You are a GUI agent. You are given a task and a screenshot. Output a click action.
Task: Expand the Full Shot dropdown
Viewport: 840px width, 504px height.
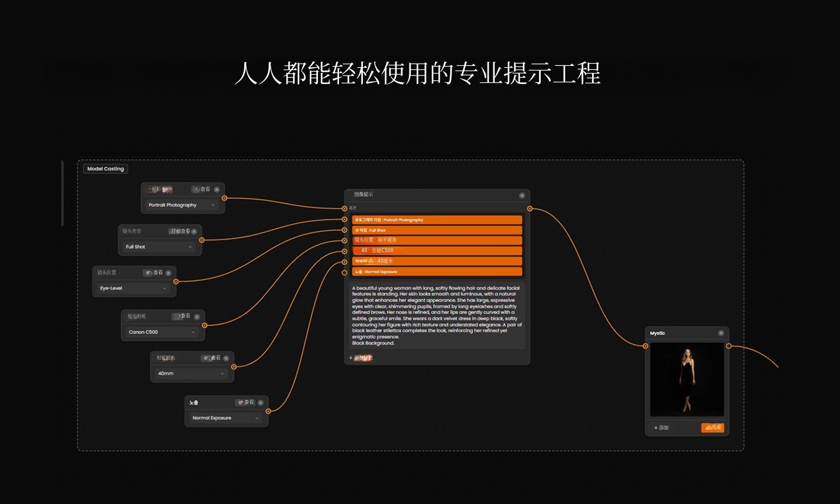tap(159, 247)
